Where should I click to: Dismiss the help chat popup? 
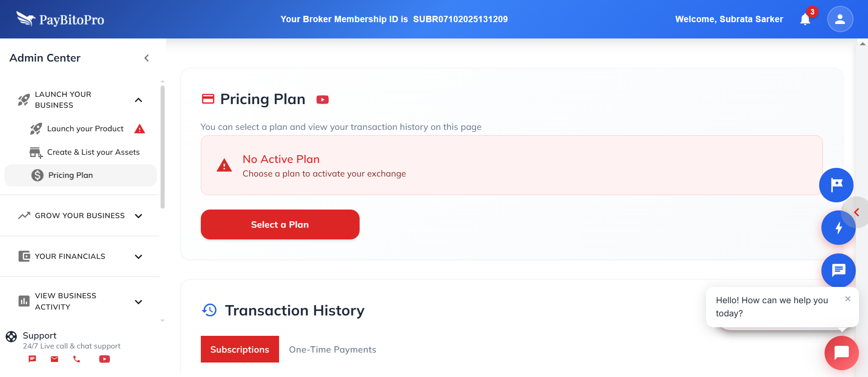pos(848,299)
